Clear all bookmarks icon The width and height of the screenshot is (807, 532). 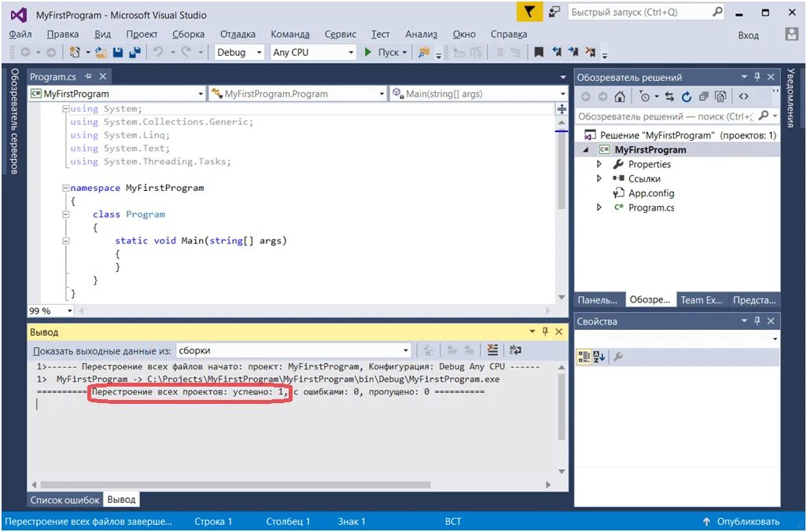click(591, 53)
